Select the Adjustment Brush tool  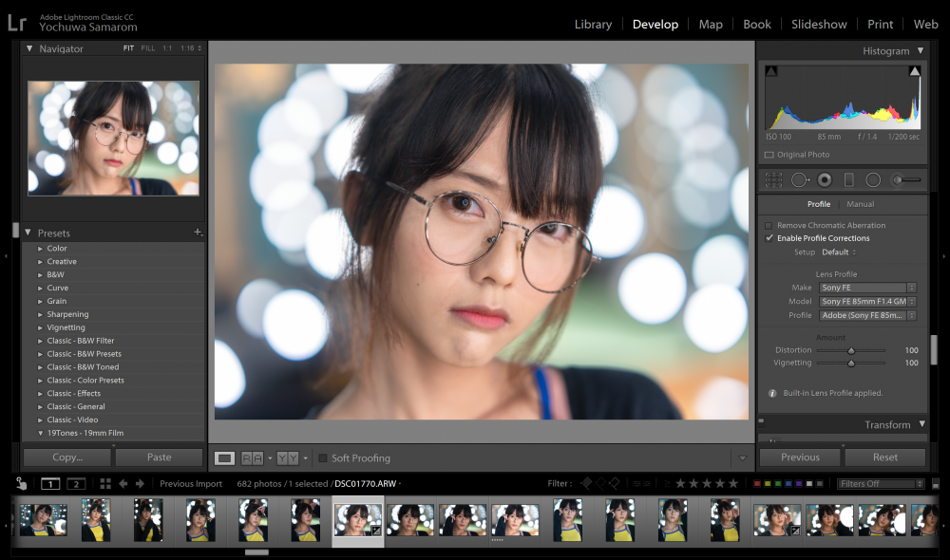[906, 179]
